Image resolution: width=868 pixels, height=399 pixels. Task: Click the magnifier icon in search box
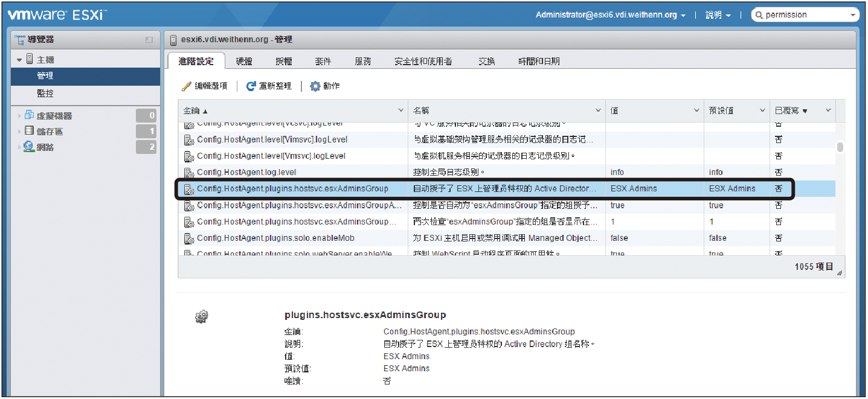pyautogui.click(x=759, y=15)
